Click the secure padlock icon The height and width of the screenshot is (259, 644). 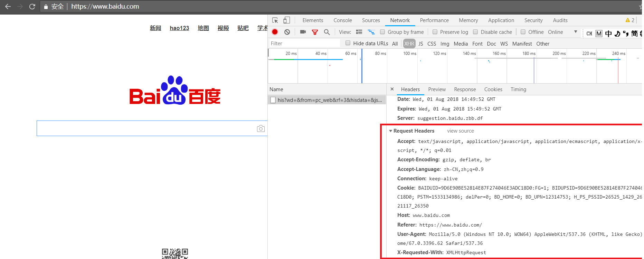pos(46,7)
